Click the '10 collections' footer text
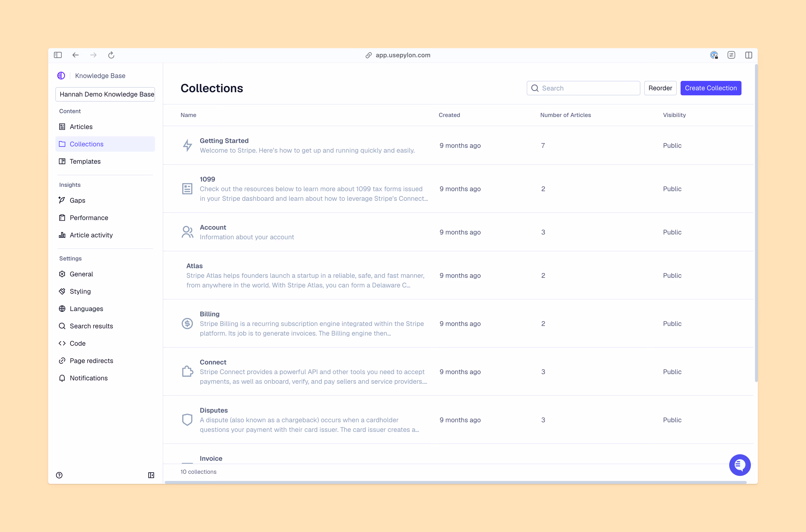The width and height of the screenshot is (806, 532). point(198,472)
